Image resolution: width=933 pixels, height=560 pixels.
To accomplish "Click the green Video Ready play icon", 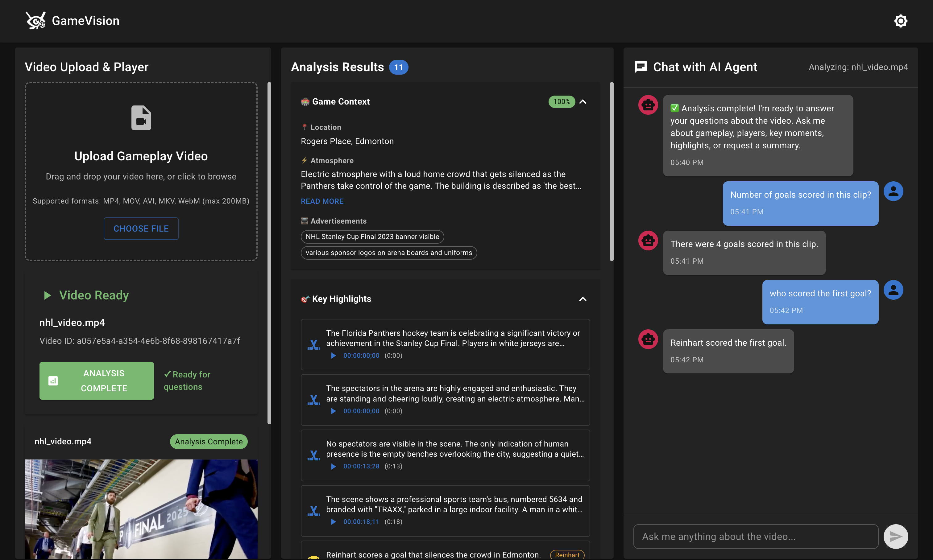I will point(47,295).
